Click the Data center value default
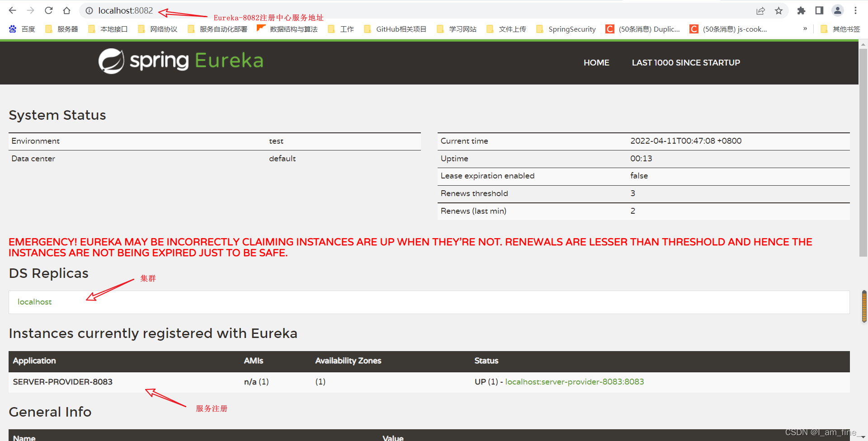 click(x=283, y=159)
